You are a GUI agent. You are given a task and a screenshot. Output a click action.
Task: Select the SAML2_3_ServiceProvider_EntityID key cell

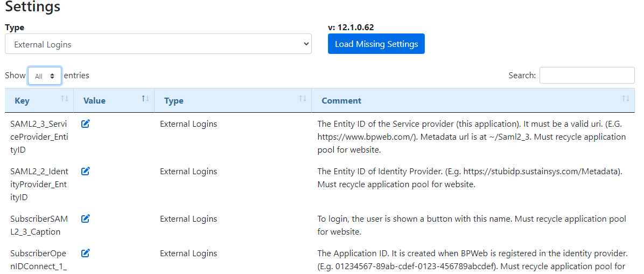pyautogui.click(x=39, y=137)
